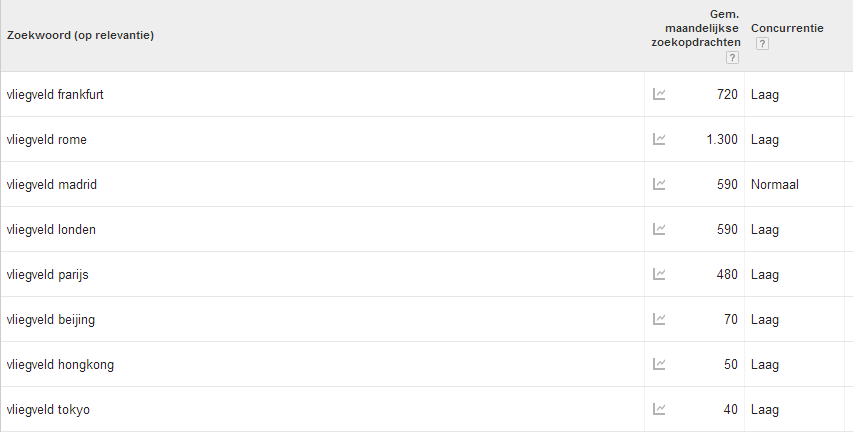
Task: Open trend chart icon for vliegveld parijs
Action: [x=659, y=274]
